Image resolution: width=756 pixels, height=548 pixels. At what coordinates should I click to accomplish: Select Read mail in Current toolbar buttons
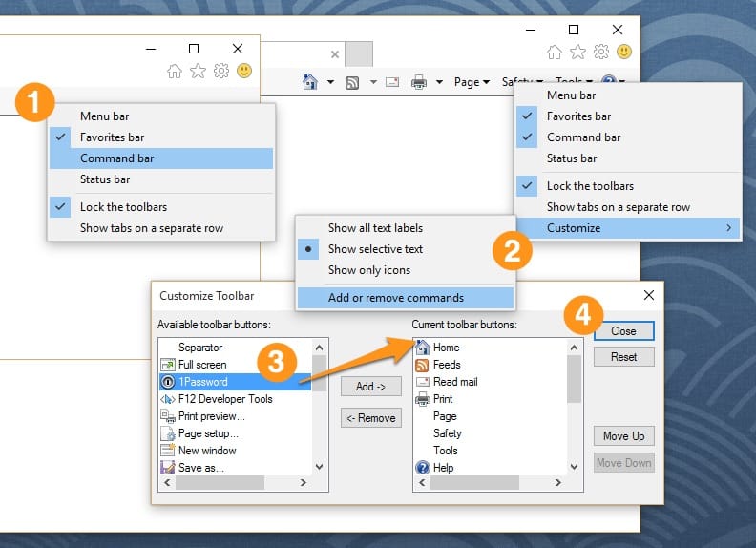coord(454,382)
